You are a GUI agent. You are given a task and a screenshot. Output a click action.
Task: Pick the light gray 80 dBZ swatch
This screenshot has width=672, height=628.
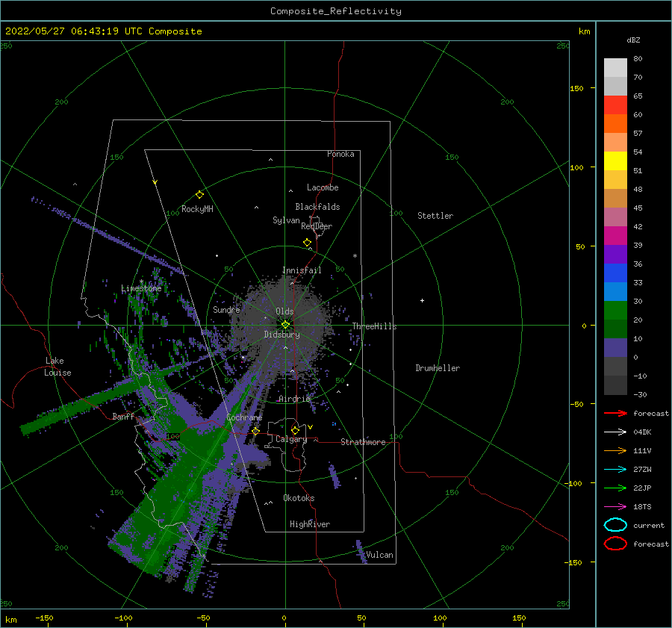[615, 67]
